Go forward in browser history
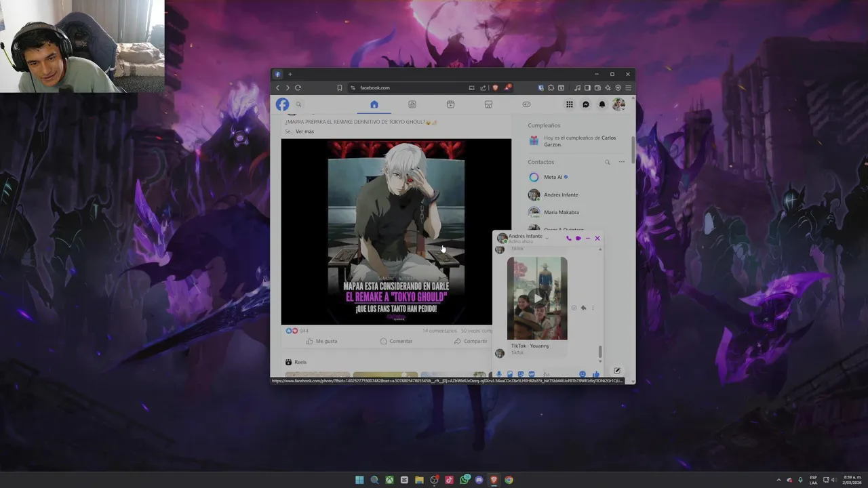The width and height of the screenshot is (868, 488). 287,87
